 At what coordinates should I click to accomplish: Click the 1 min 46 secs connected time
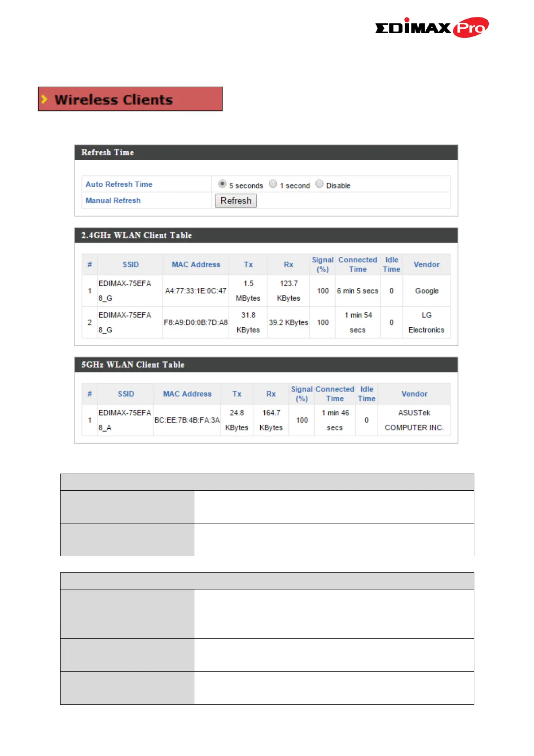click(335, 420)
